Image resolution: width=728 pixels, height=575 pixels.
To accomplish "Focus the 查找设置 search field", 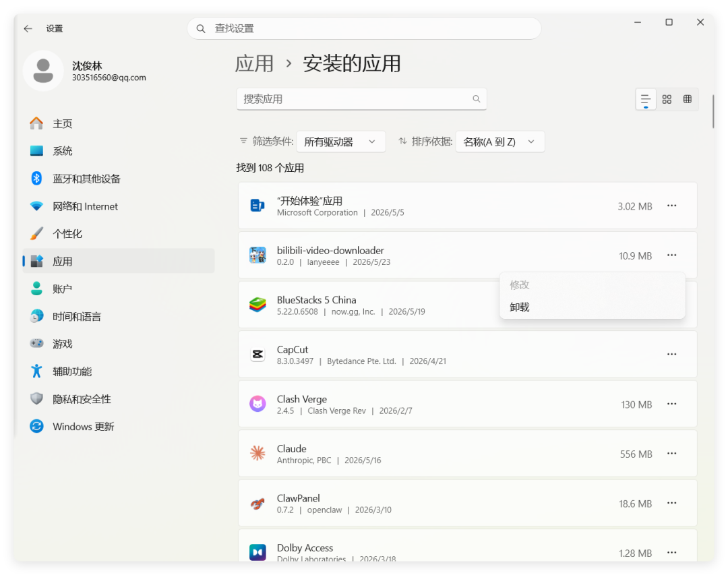I will pos(364,29).
